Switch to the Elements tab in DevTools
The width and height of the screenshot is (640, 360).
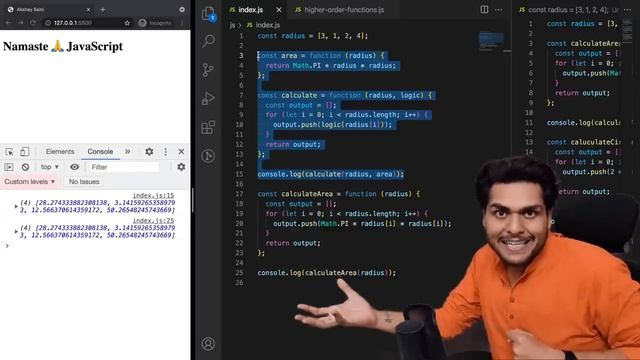pyautogui.click(x=60, y=151)
